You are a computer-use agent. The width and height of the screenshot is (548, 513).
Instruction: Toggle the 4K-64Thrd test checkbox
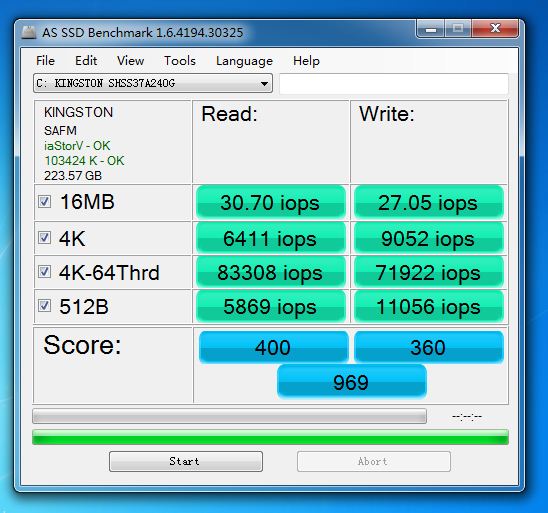pyautogui.click(x=44, y=272)
